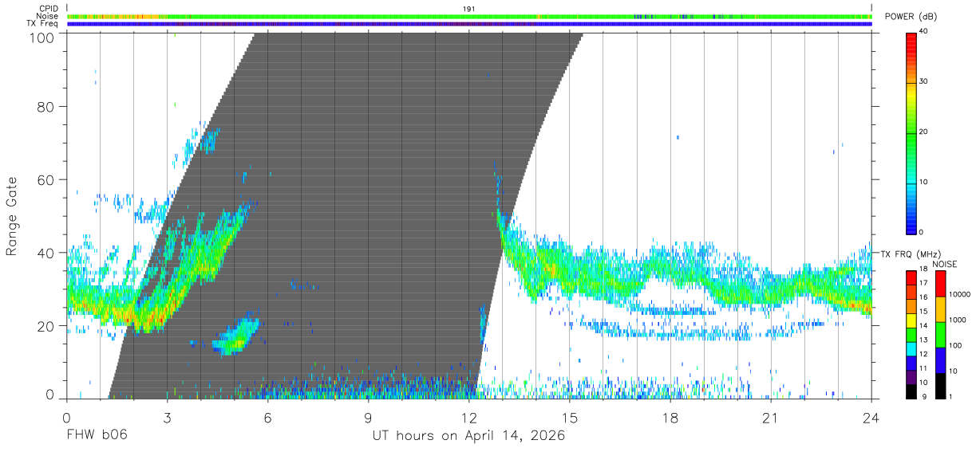Click Range Gate axis tick 100
The width and height of the screenshot is (980, 452).
click(x=43, y=37)
